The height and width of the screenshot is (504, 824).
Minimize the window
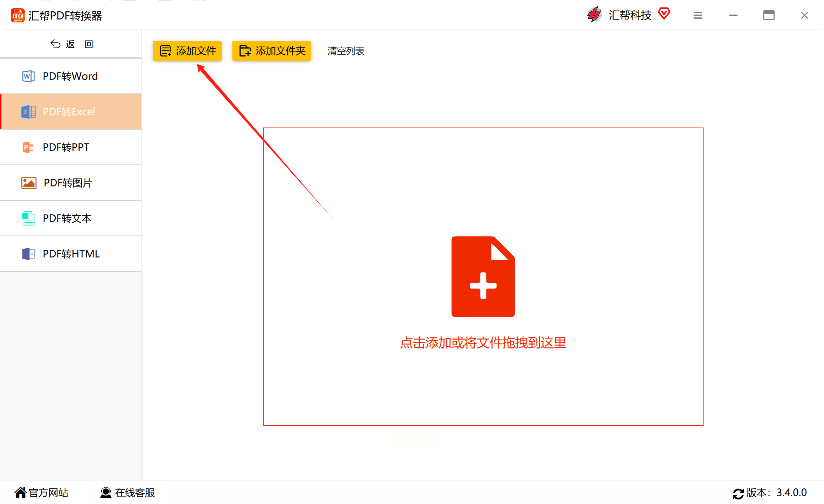[x=733, y=15]
